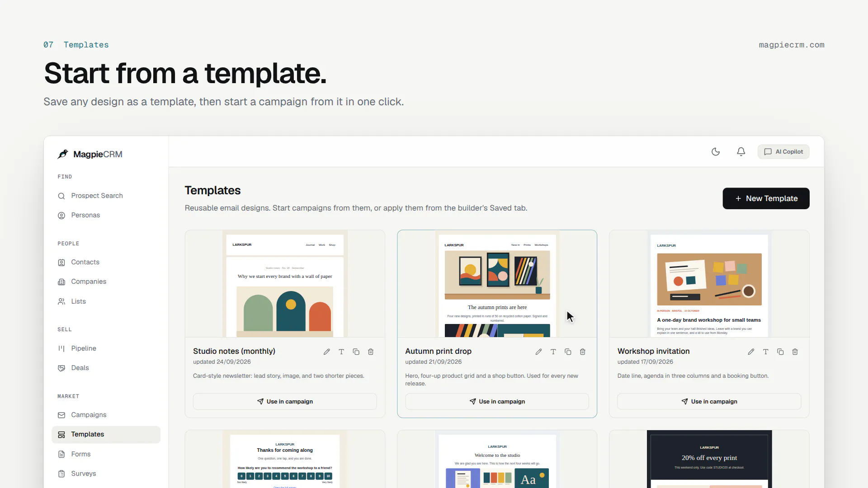Screen dimensions: 868x488
Task: Duplicate the Workshop invitation template
Action: point(780,352)
